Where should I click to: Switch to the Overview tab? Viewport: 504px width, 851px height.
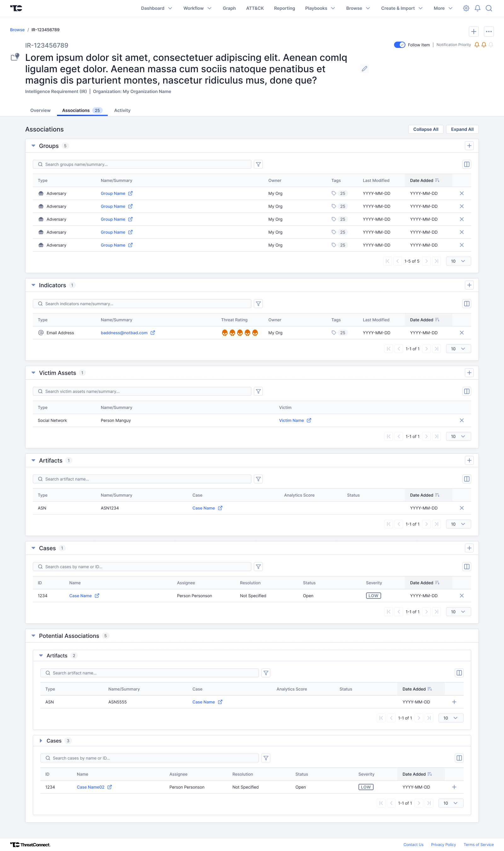tap(40, 110)
